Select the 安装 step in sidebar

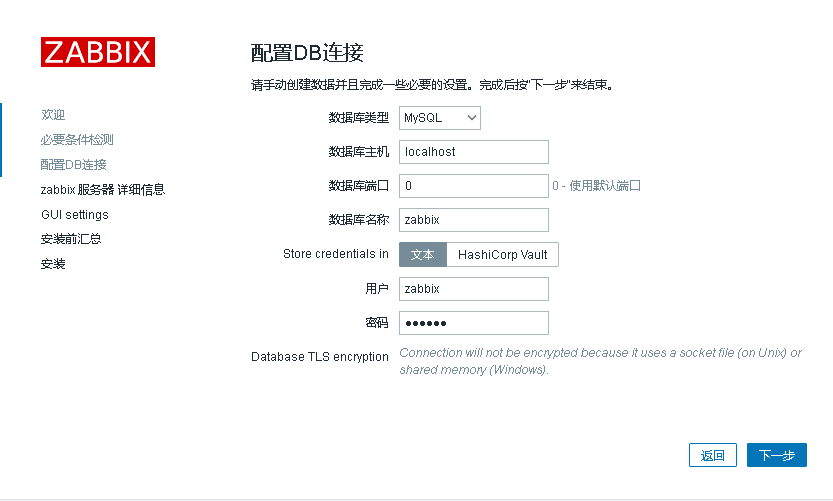point(53,264)
